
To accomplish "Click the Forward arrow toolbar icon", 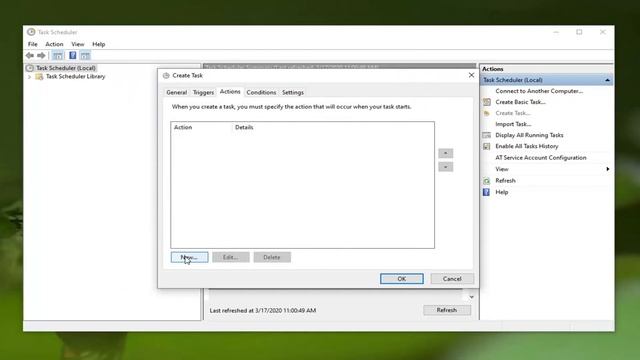I will pos(41,55).
